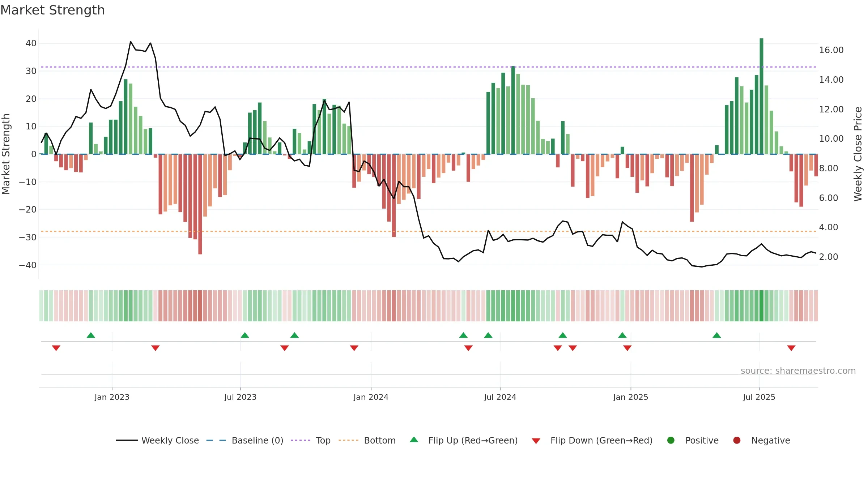
Task: Click the Jul 2024 x-axis label
Action: pyautogui.click(x=500, y=397)
